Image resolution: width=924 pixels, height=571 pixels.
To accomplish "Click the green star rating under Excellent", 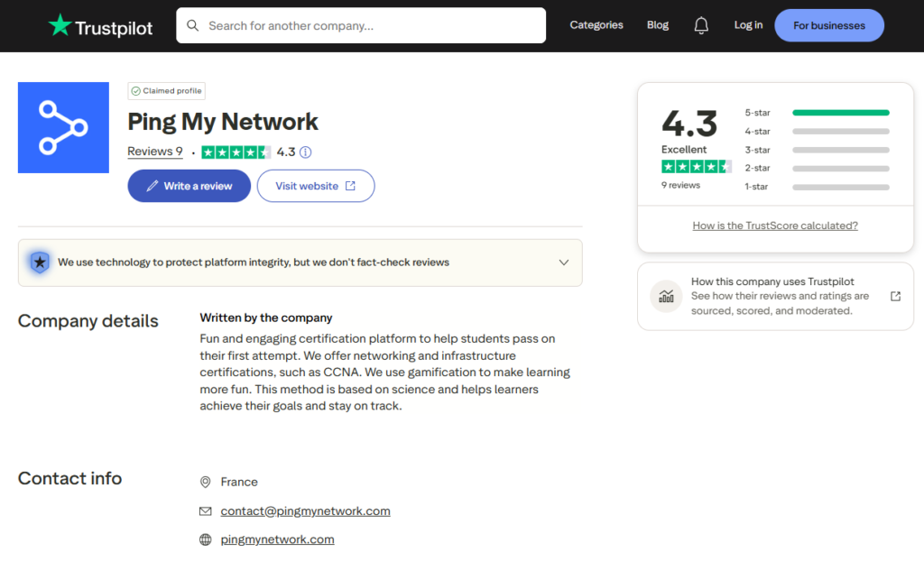I will click(x=696, y=166).
